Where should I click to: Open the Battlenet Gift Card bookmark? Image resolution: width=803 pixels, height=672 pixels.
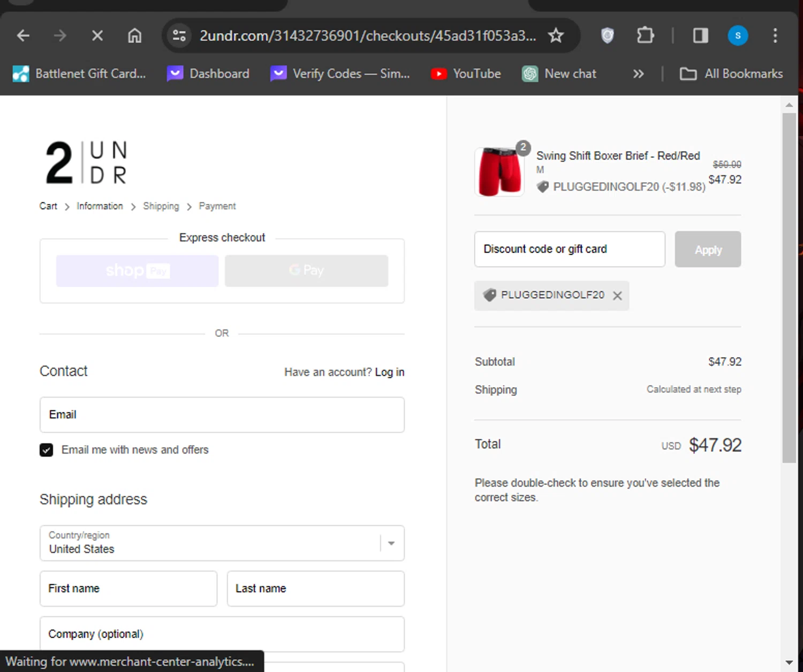pyautogui.click(x=79, y=74)
